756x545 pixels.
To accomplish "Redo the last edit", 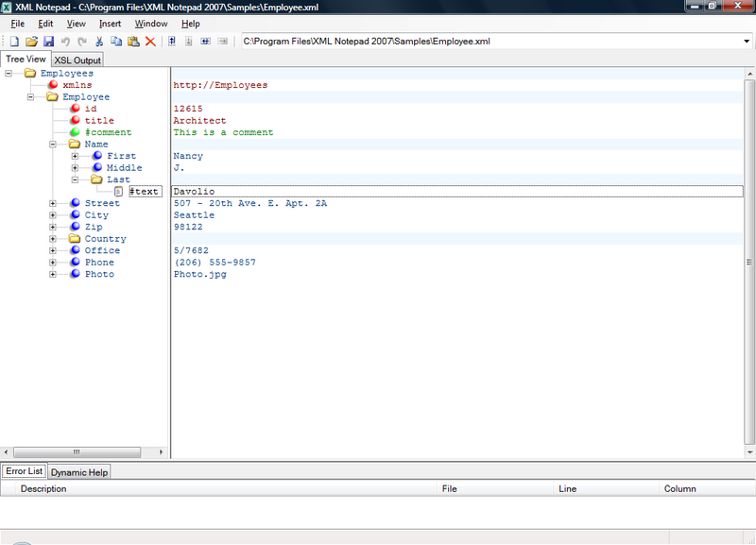I will click(x=79, y=41).
